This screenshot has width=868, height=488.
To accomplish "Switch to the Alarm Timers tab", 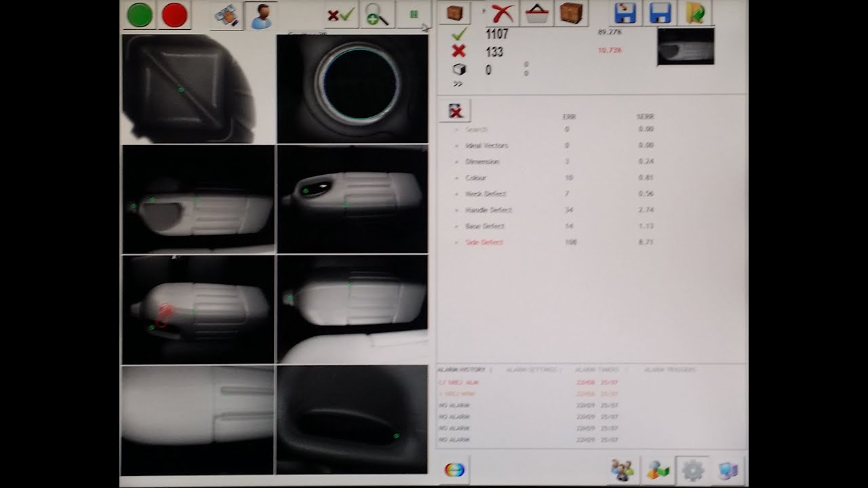I will click(x=597, y=370).
